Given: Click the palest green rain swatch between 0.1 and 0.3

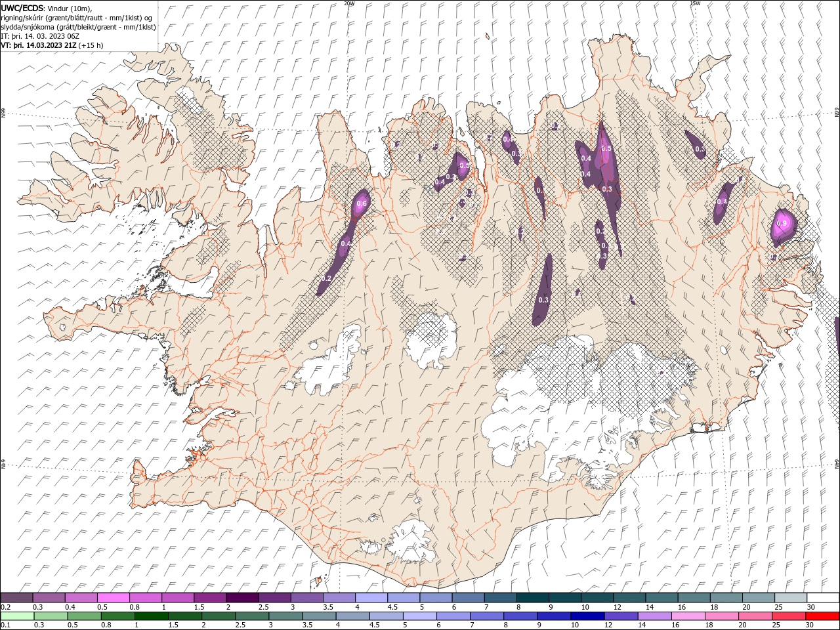Looking at the screenshot, I should pyautogui.click(x=16, y=616).
